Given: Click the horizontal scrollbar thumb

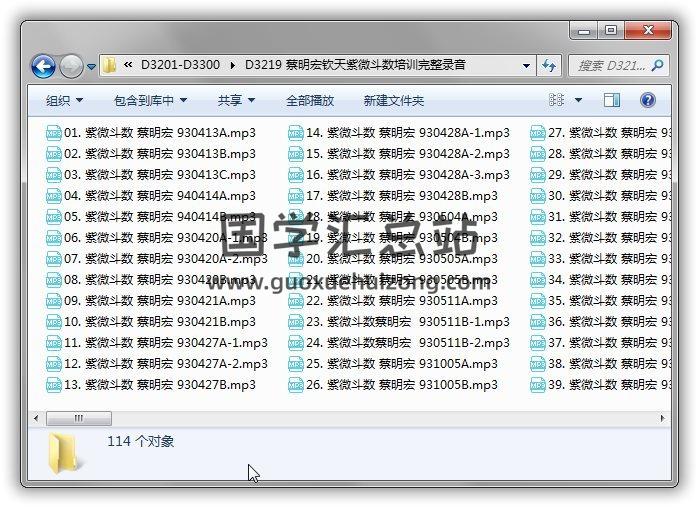Looking at the screenshot, I should 79,418.
